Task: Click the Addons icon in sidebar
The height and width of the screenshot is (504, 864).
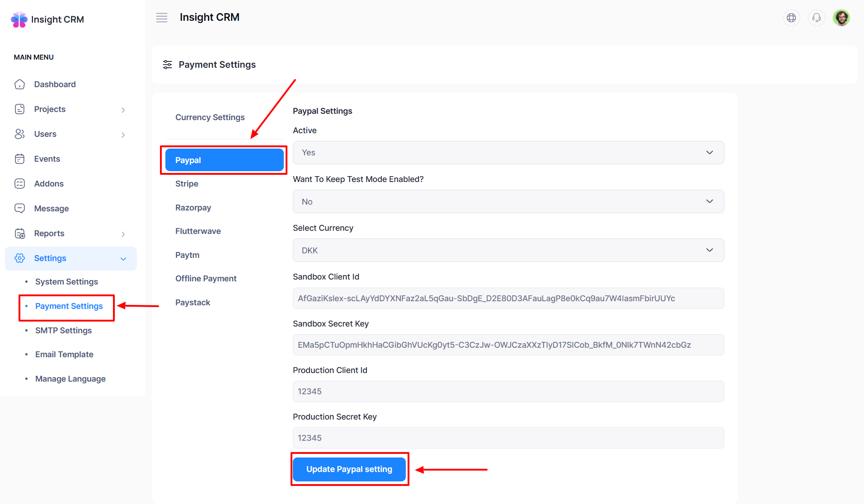Action: (20, 184)
